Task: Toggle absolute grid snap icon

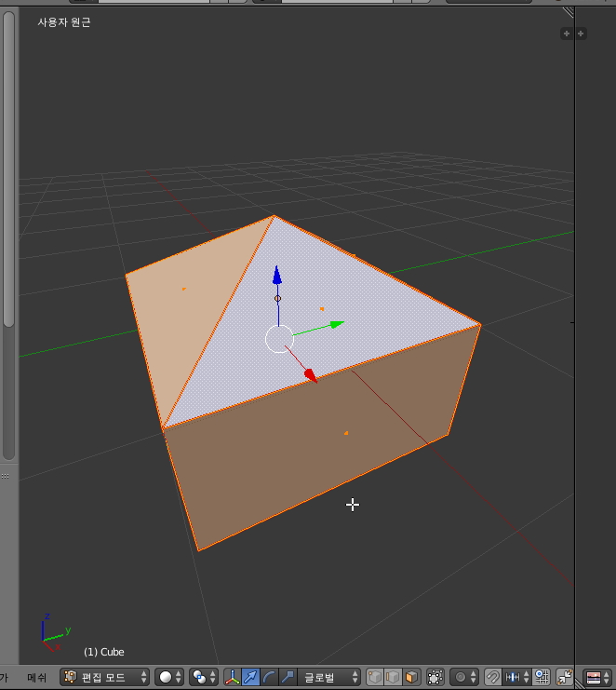Action: click(x=542, y=677)
